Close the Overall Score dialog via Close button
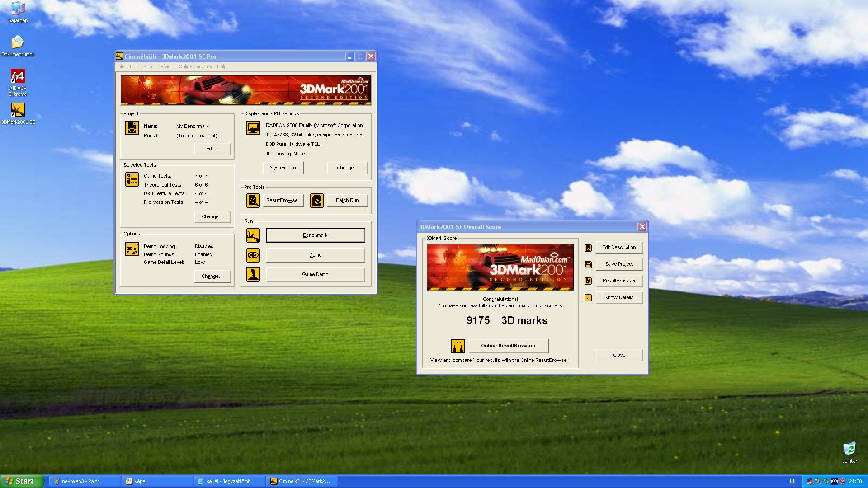 [x=619, y=355]
